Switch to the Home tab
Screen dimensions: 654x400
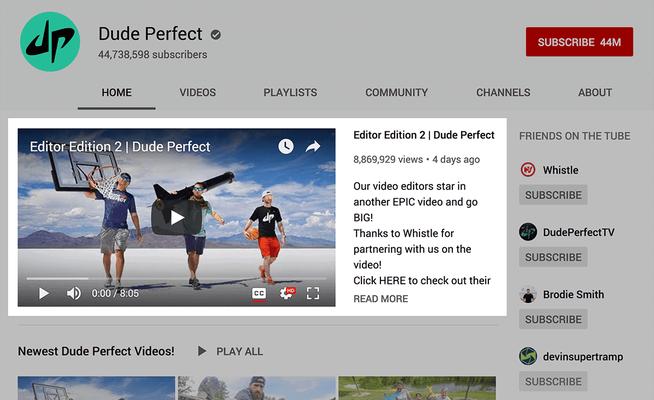pyautogui.click(x=116, y=93)
